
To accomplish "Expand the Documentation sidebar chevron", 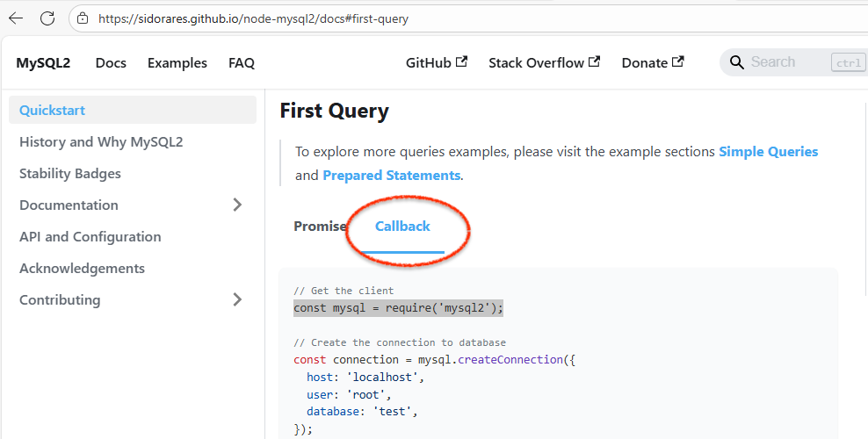I will pos(237,205).
